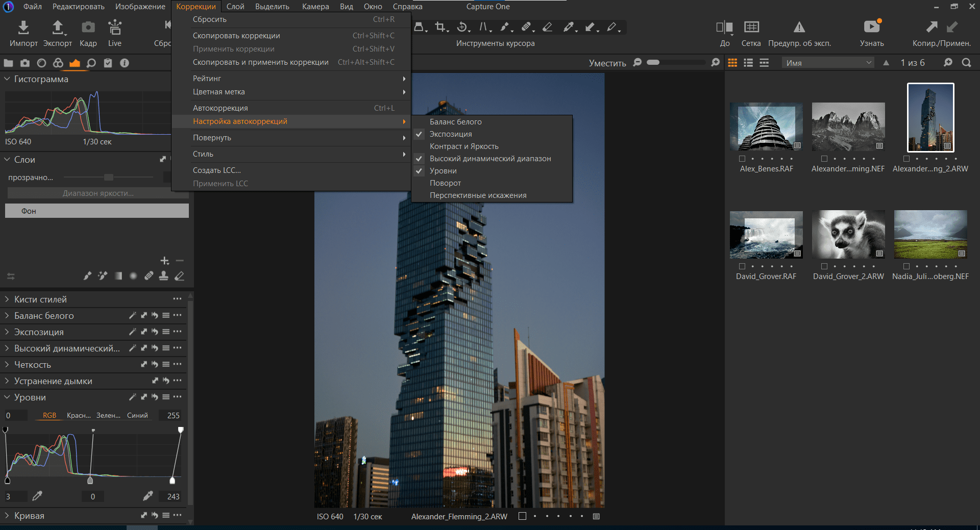
Task: Click the Import icon in toolbar
Action: tap(23, 28)
